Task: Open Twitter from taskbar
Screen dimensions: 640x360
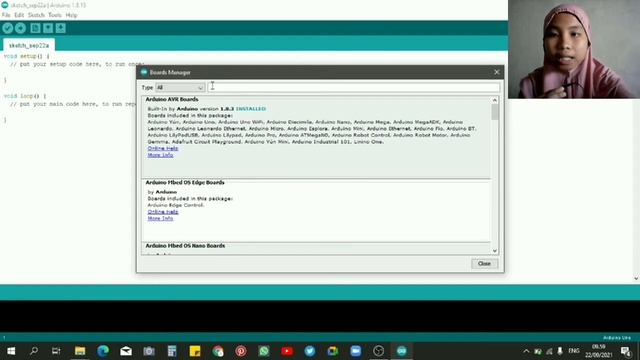Action: (310, 351)
